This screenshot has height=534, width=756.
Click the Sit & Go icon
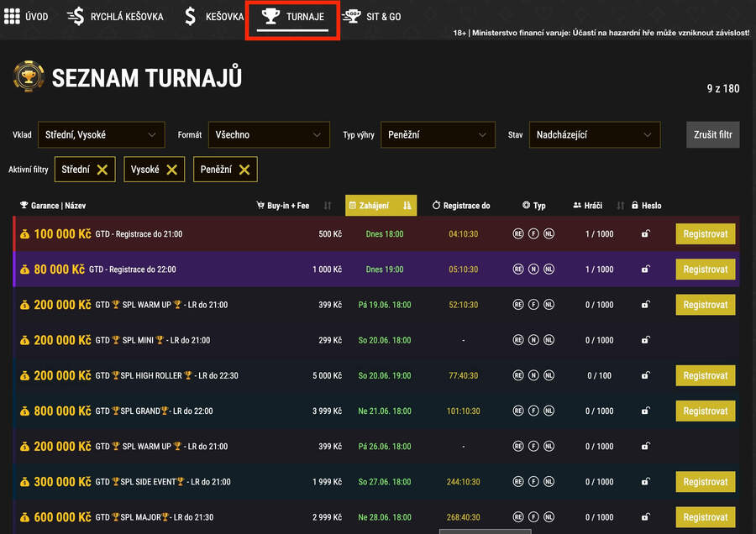point(351,17)
